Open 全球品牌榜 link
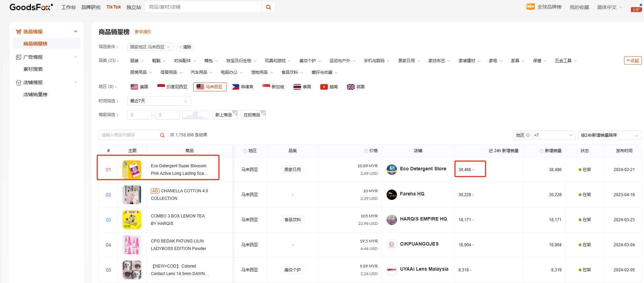Image resolution: width=644 pixels, height=283 pixels. (549, 7)
